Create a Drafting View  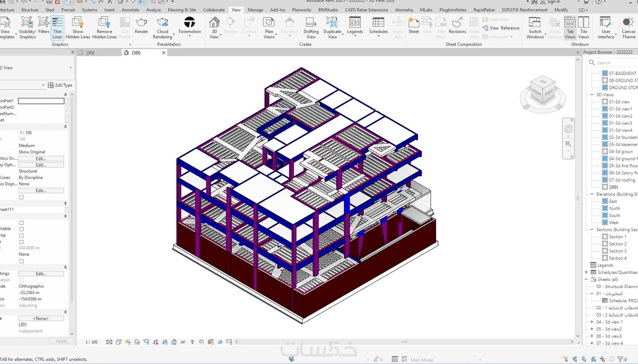(x=311, y=28)
